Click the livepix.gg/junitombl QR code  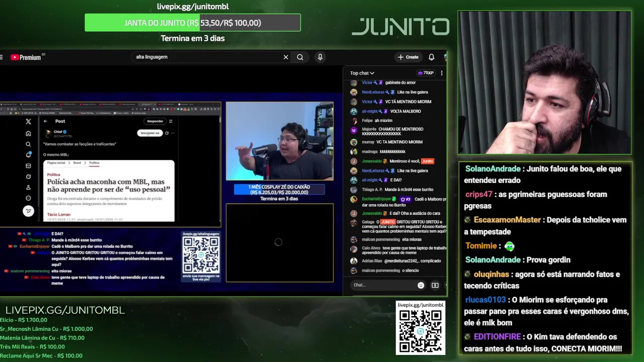pyautogui.click(x=421, y=332)
